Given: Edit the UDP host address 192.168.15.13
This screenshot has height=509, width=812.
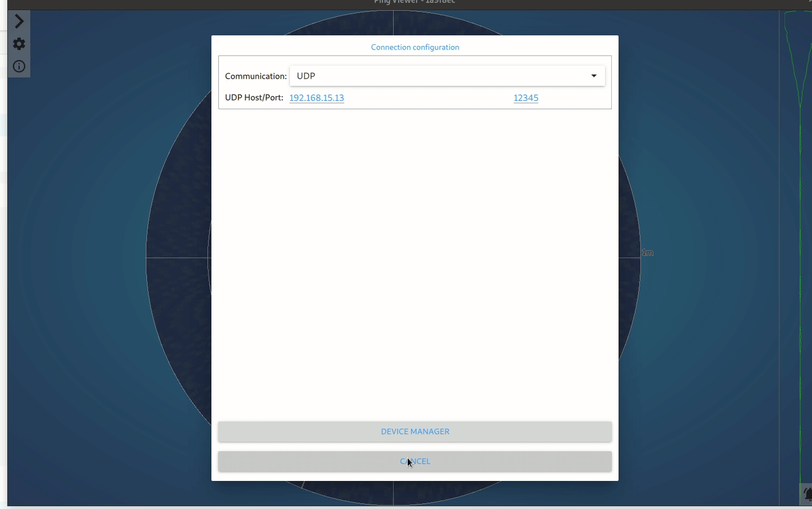Looking at the screenshot, I should (316, 98).
